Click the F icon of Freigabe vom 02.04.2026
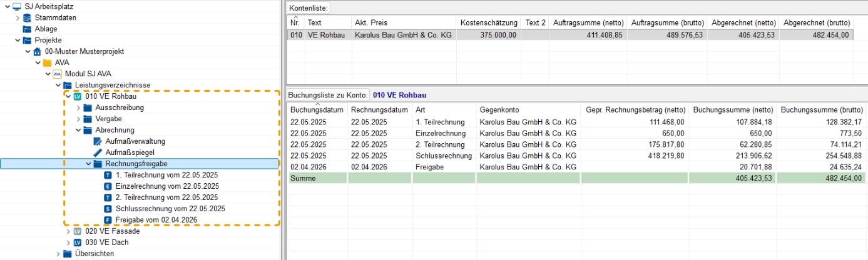The width and height of the screenshot is (868, 260). click(108, 220)
